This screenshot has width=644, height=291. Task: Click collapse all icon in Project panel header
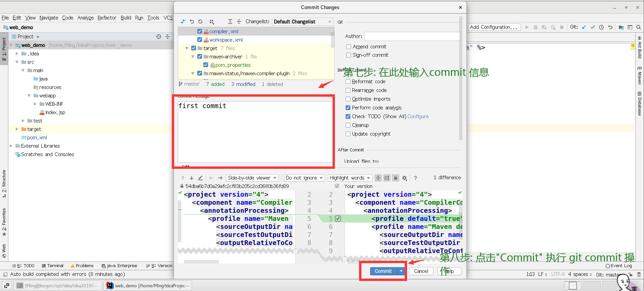pyautogui.click(x=167, y=37)
